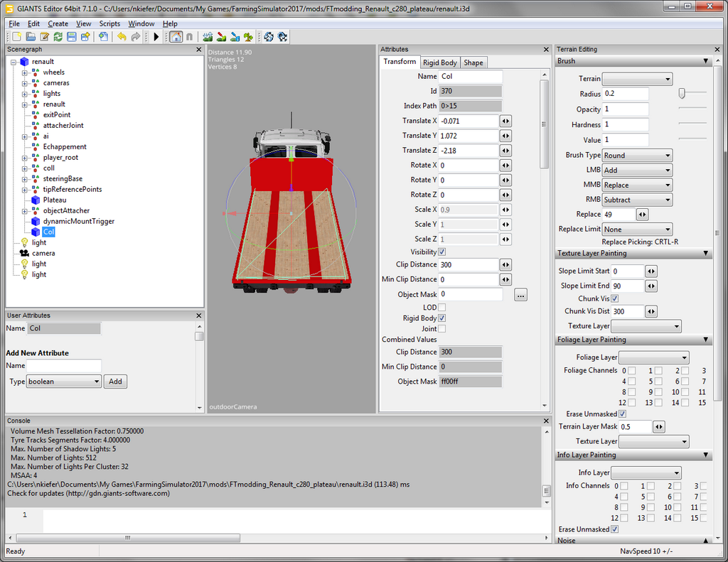Open the Replace Limit dropdown

638,229
